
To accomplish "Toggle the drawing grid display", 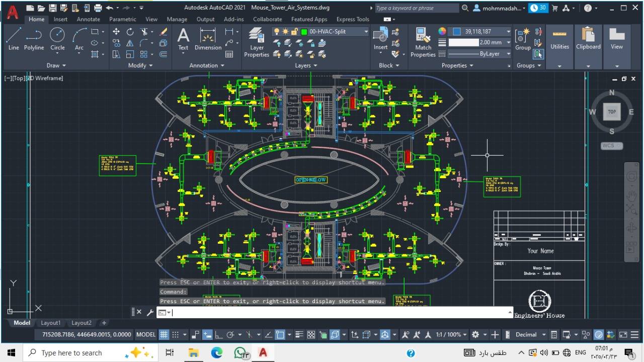I will [164, 335].
